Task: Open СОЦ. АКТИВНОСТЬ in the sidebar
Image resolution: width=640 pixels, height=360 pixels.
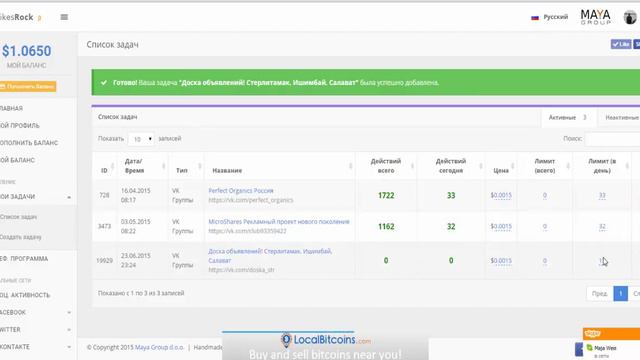Action: click(x=25, y=295)
